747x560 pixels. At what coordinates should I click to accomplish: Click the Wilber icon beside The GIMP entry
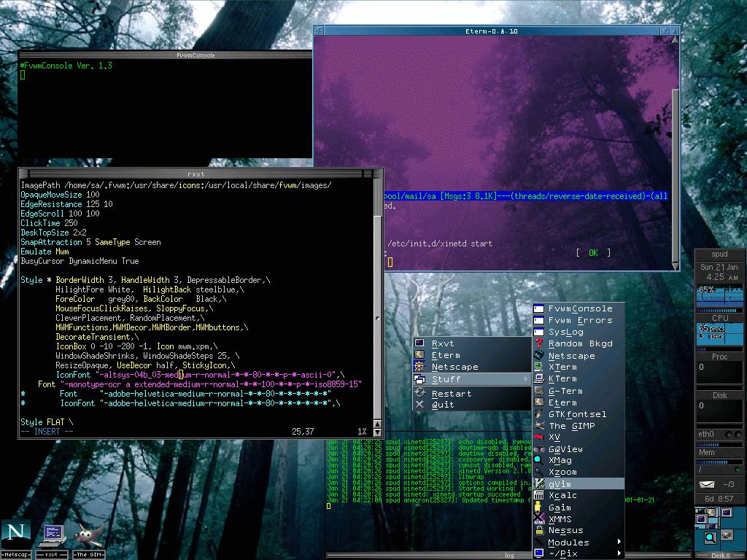[x=539, y=425]
